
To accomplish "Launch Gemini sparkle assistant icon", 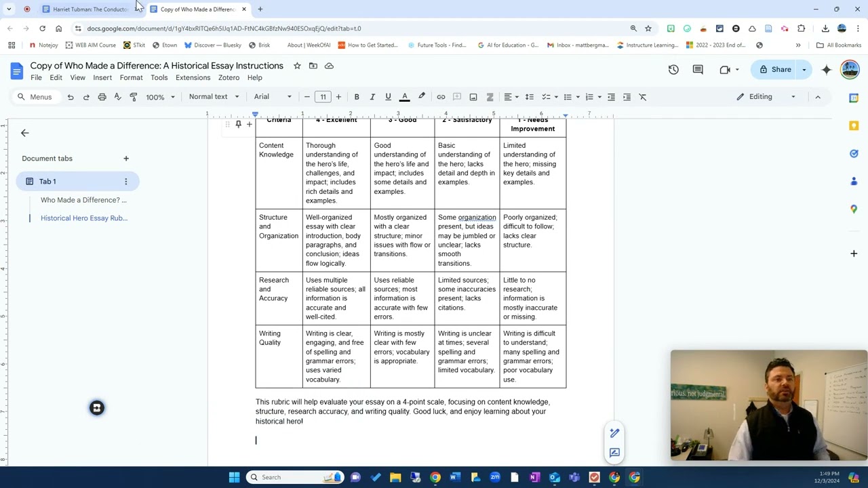I will point(827,69).
